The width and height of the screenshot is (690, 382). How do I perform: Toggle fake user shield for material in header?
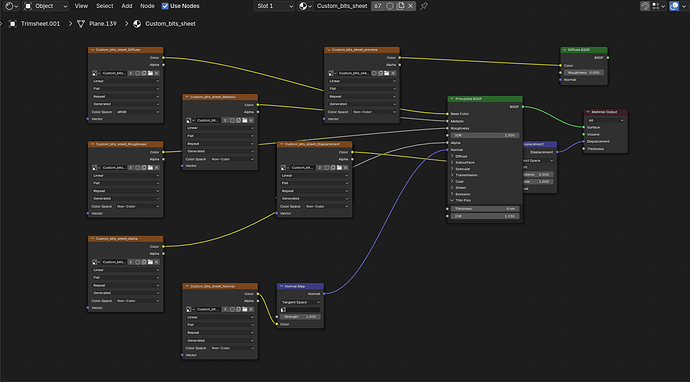390,6
